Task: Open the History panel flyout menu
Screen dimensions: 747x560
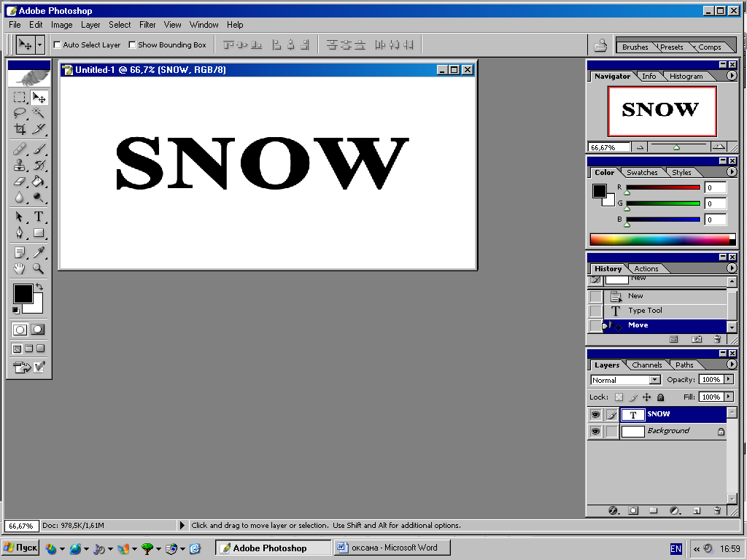Action: pyautogui.click(x=731, y=268)
